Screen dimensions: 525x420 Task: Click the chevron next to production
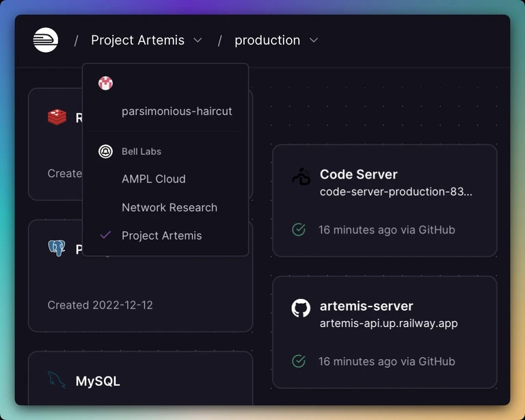pyautogui.click(x=314, y=40)
